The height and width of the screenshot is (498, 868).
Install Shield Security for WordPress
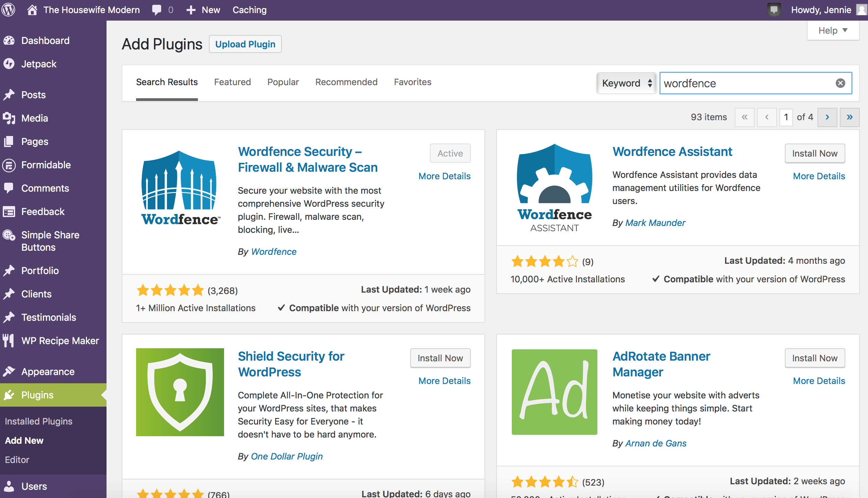click(440, 358)
